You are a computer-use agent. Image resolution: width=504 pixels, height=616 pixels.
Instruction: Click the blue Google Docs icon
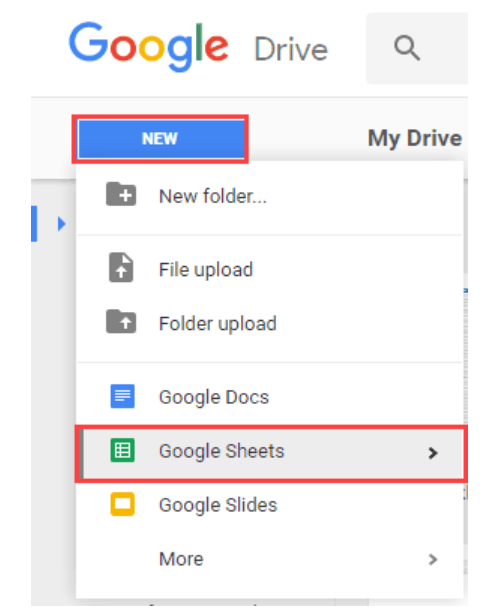click(122, 396)
